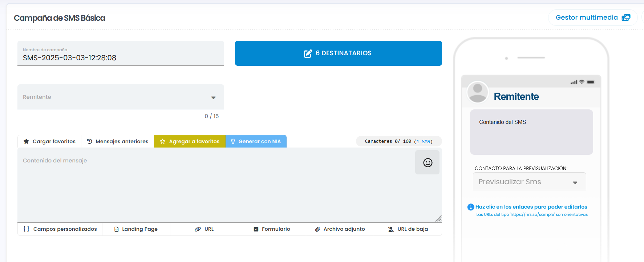Attach a file with Archivo adjunto
Screen dimensions: 644x262
(340, 229)
